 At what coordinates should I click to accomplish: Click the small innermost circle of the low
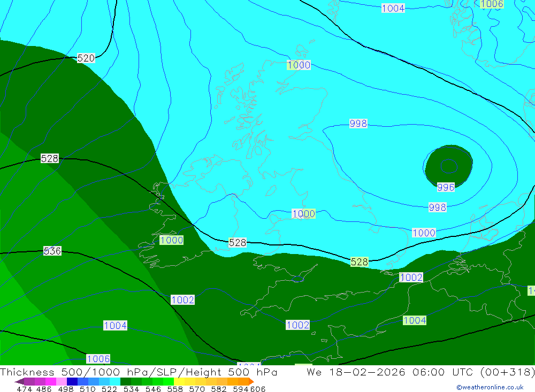449,166
